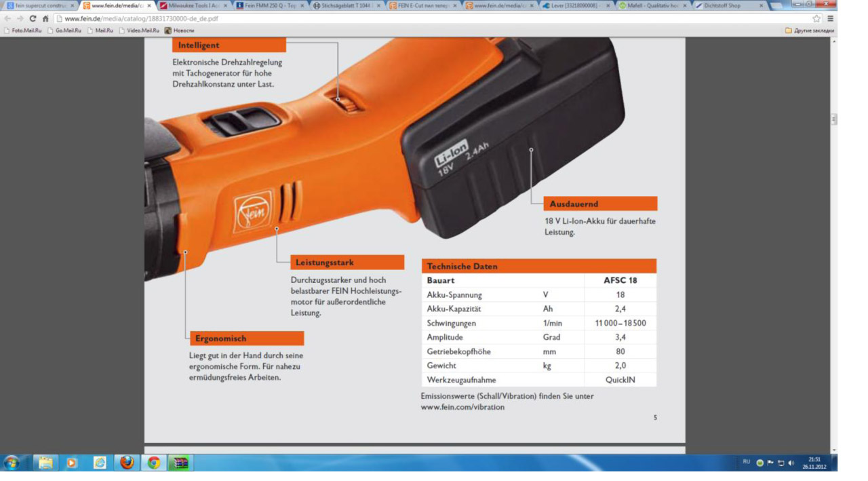
Task: Click the 'Ausdauernd' orange heading
Action: click(600, 204)
